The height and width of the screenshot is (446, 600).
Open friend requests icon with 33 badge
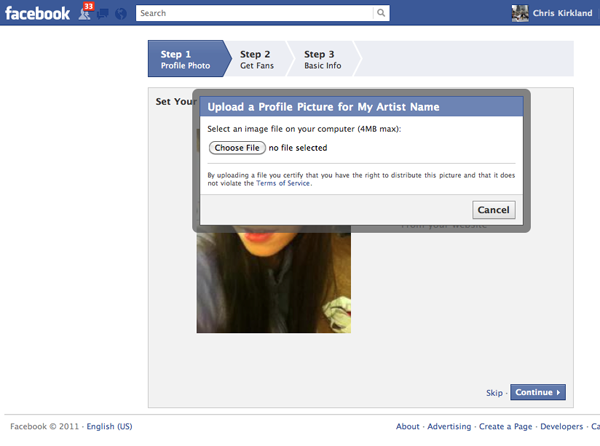85,12
